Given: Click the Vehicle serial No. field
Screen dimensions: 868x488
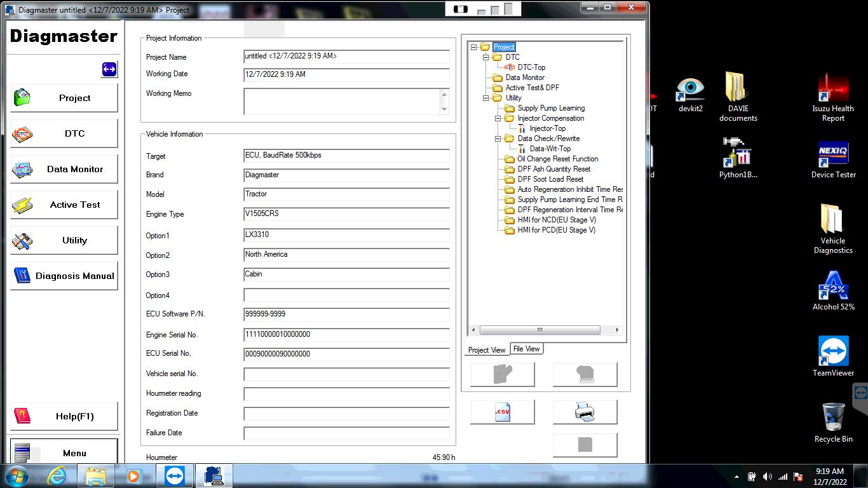Looking at the screenshot, I should (346, 374).
